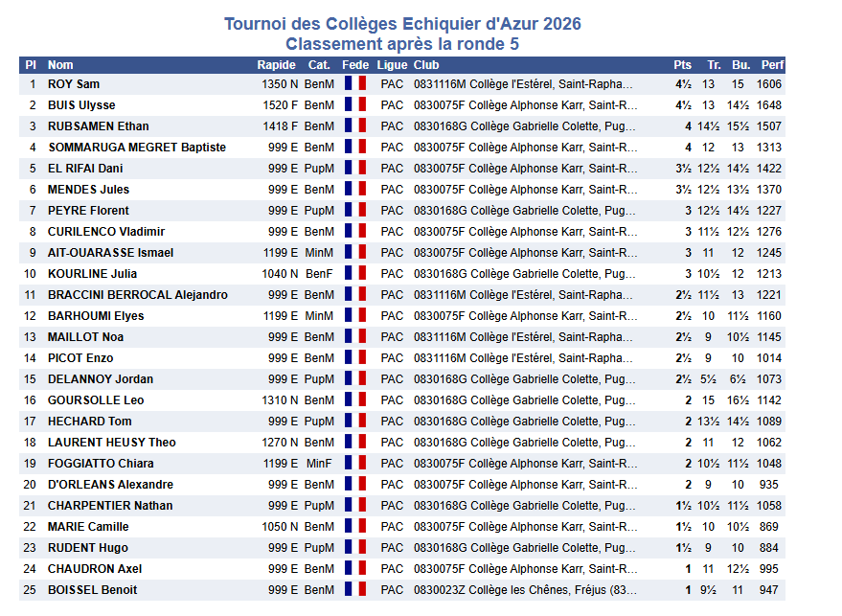Select the Perf column header
Viewport: 842px width, 616px height.
click(x=772, y=65)
